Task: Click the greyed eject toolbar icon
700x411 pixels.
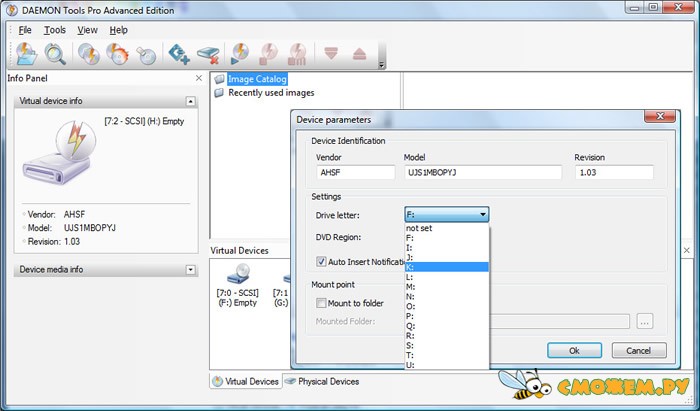Action: [359, 54]
